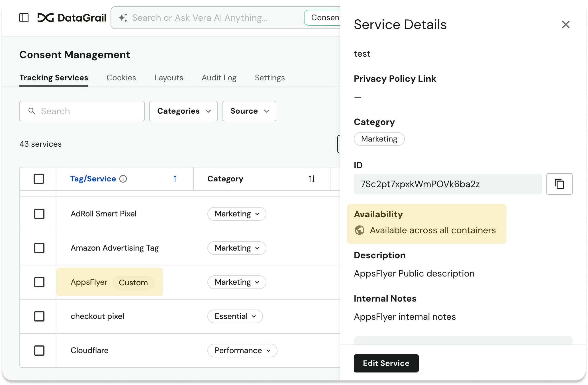588x385 pixels.
Task: Expand the Source filter dropdown
Action: tap(249, 111)
